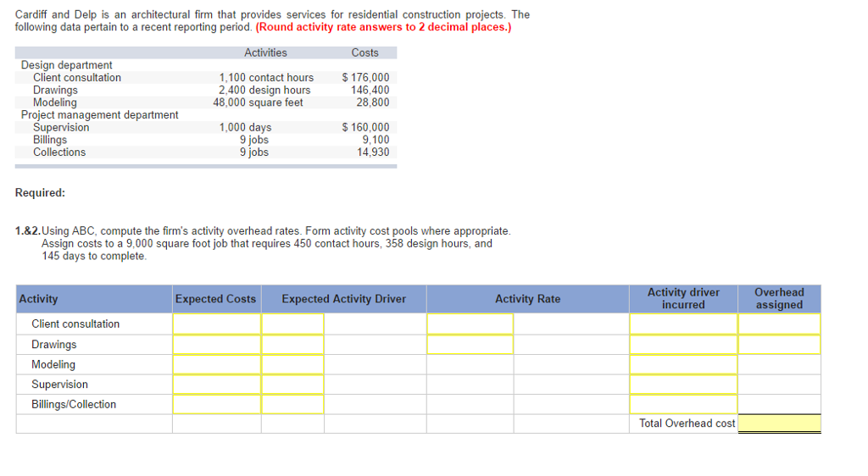Select the yellow Total Overhead cost field
The height and width of the screenshot is (476, 868).
[x=779, y=423]
